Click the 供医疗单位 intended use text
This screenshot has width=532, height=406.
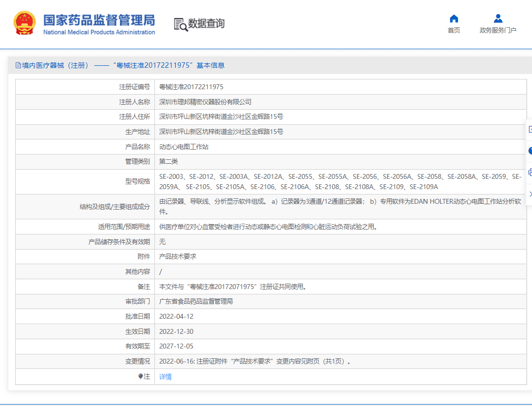pyautogui.click(x=268, y=227)
